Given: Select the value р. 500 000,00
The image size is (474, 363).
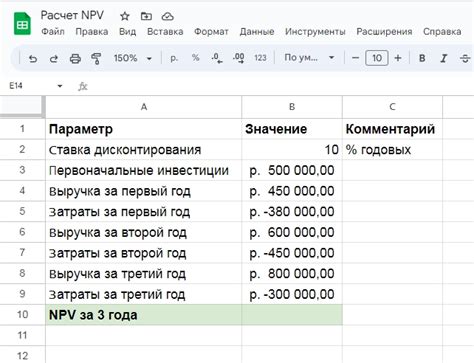Looking at the screenshot, I should (x=292, y=170).
